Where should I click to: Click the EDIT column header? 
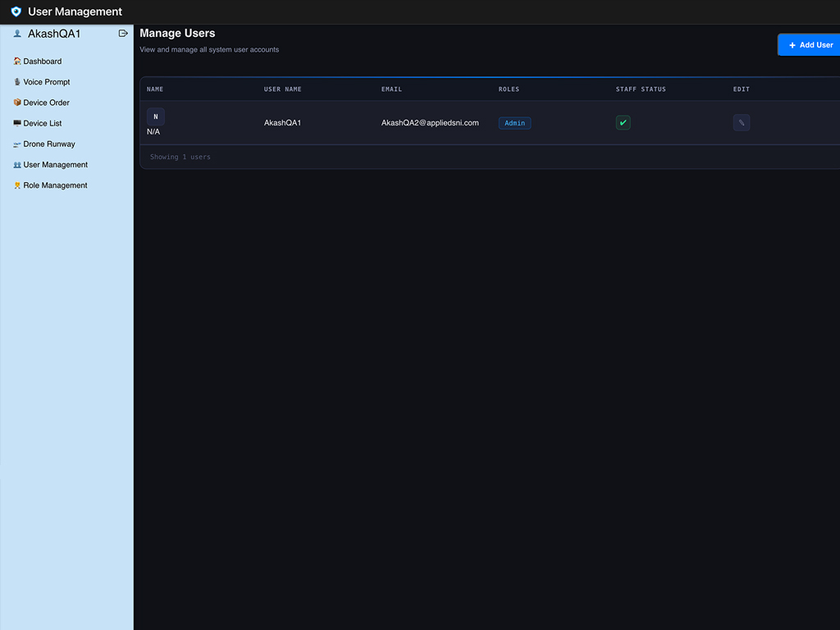click(x=742, y=89)
